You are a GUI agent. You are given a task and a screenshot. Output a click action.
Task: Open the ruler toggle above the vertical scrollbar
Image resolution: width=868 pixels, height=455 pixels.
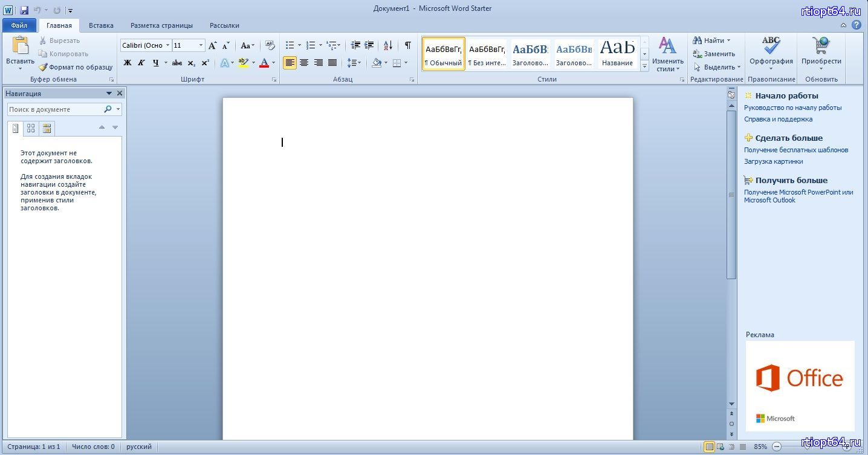[731, 94]
